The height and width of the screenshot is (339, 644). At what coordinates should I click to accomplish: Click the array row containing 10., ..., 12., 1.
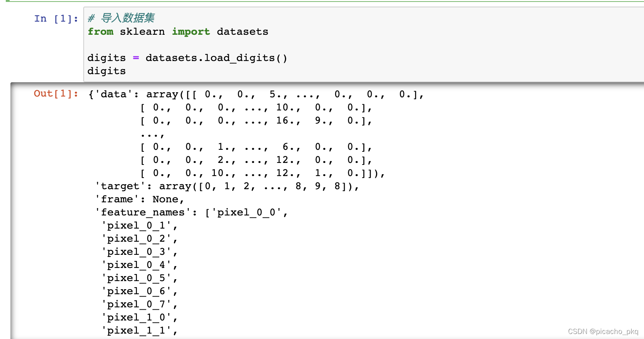pyautogui.click(x=263, y=173)
